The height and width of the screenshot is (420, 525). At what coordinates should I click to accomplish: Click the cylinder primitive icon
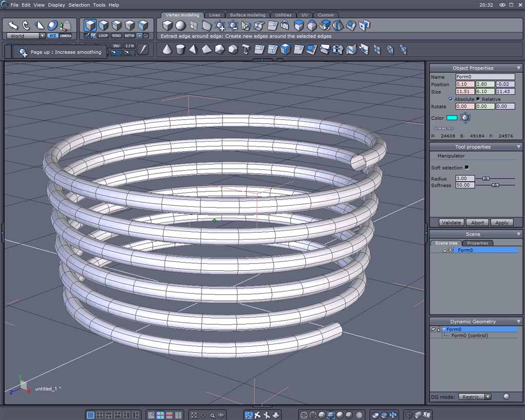tap(180, 50)
